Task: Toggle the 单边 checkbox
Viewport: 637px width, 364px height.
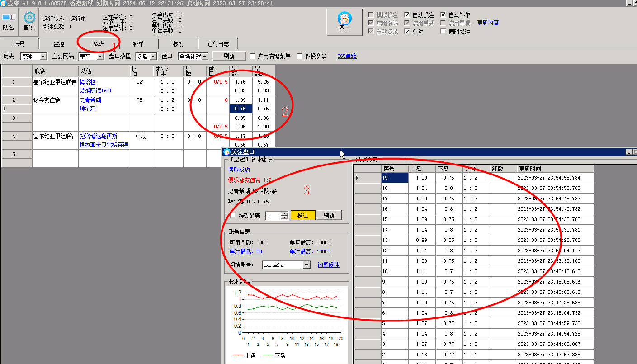Action: click(407, 32)
